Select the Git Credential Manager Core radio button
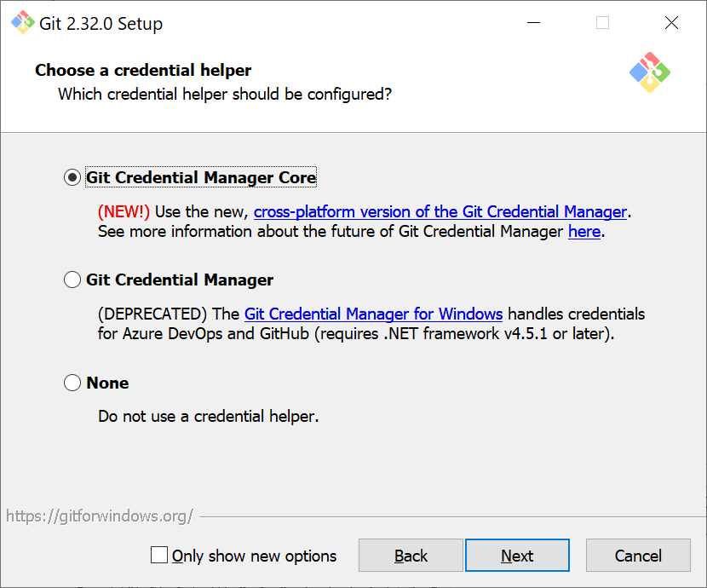The width and height of the screenshot is (707, 588). coord(72,177)
